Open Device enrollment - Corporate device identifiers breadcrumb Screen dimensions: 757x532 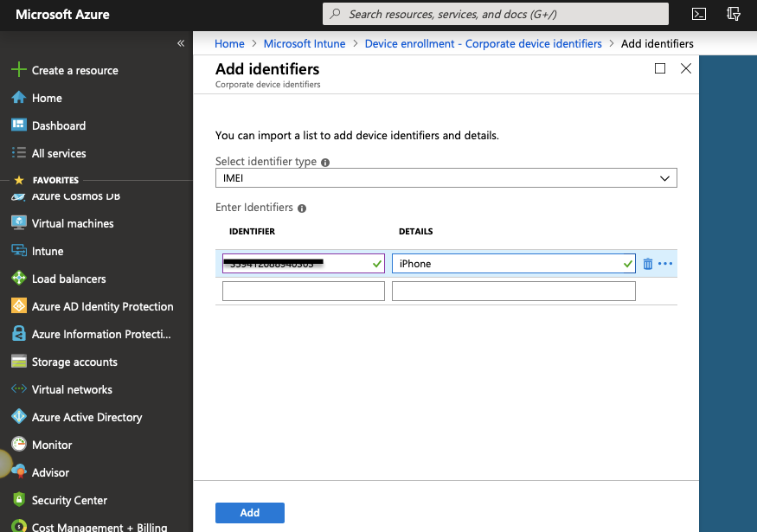tap(484, 43)
